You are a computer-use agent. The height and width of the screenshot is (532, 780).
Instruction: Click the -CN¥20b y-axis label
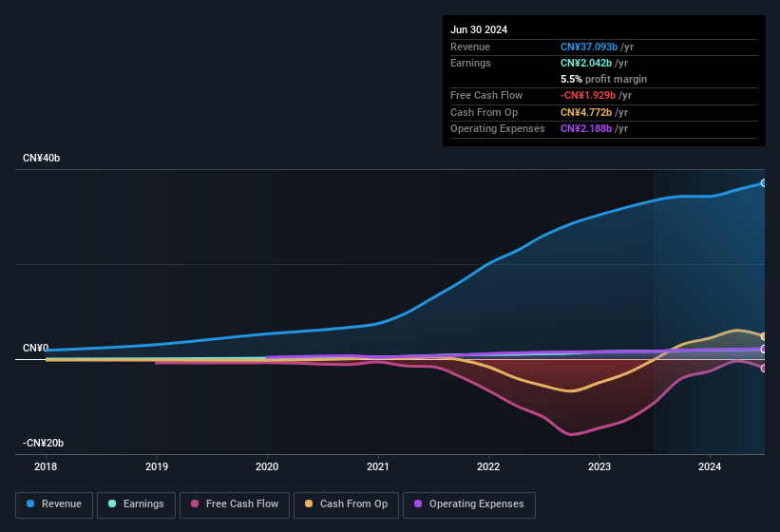[44, 443]
